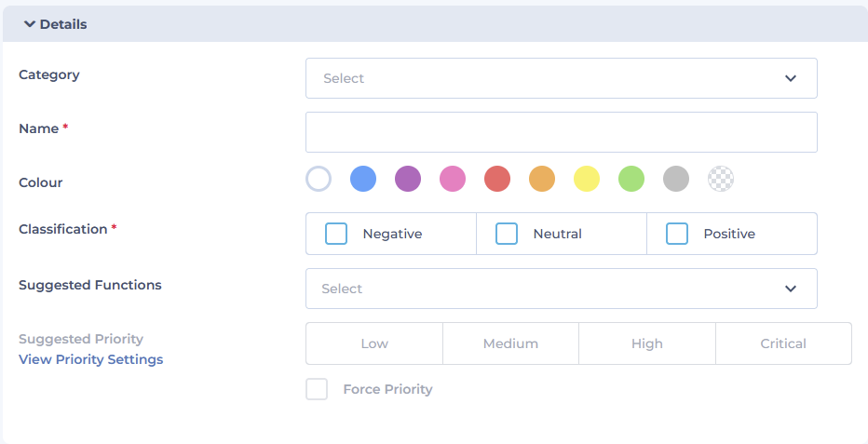Open the Suggested Functions dropdown

[562, 289]
